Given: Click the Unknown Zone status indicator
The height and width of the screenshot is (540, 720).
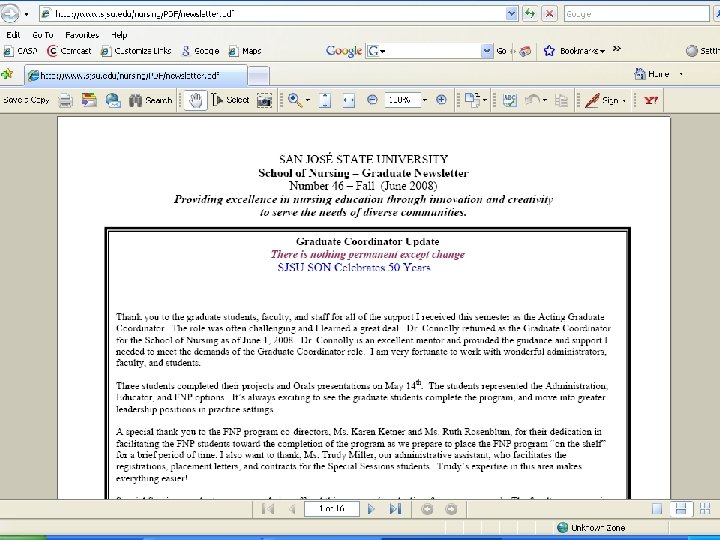Looking at the screenshot, I should point(591,528).
